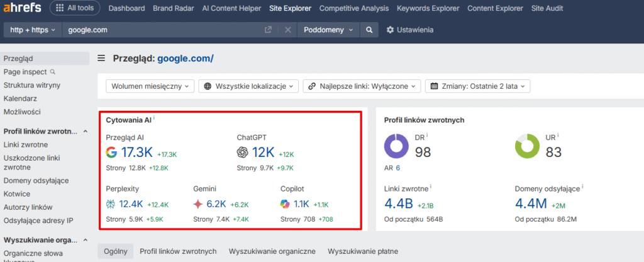Click the Google Przegląd AI icon
Screen dimensions: 644x262
pyautogui.click(x=111, y=152)
